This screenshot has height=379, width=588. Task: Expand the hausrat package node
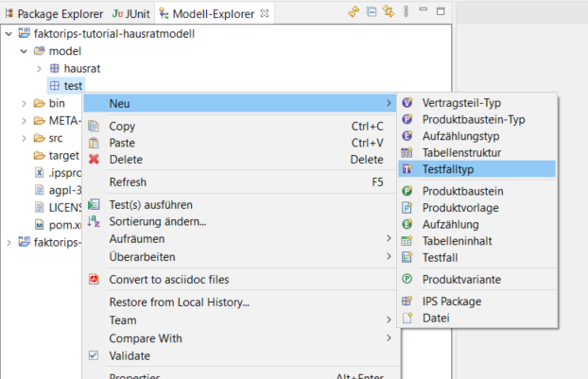point(39,69)
